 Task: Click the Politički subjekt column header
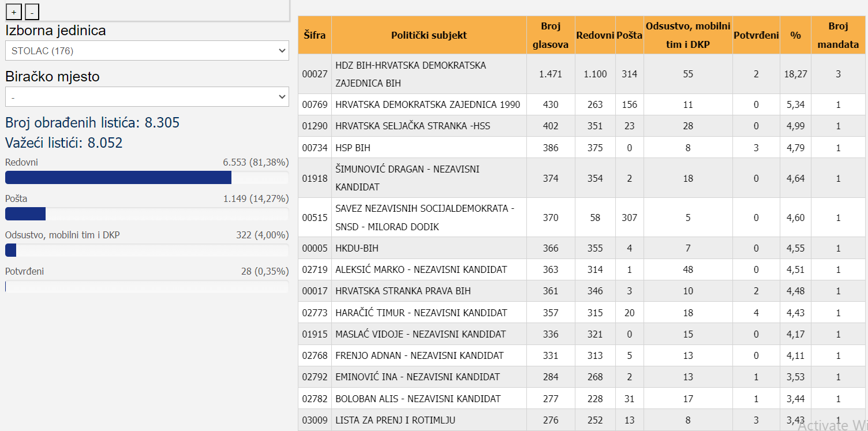pyautogui.click(x=429, y=35)
